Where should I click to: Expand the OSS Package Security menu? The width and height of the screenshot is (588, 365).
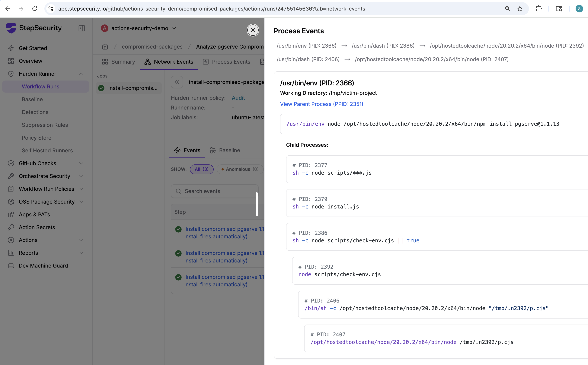click(81, 202)
